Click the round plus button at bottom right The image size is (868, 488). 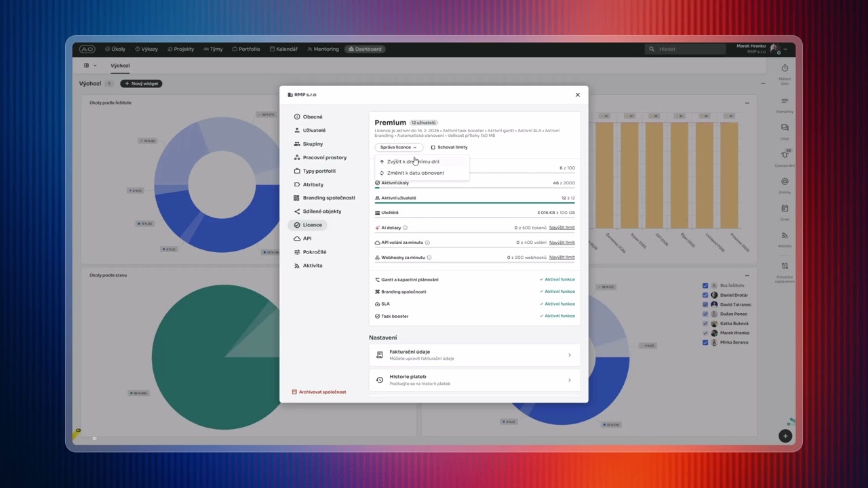click(785, 436)
